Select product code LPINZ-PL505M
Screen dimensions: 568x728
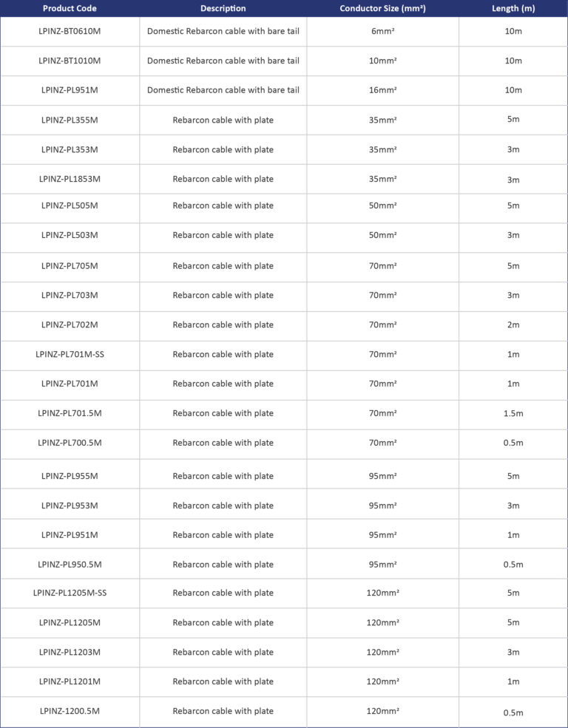(x=70, y=205)
